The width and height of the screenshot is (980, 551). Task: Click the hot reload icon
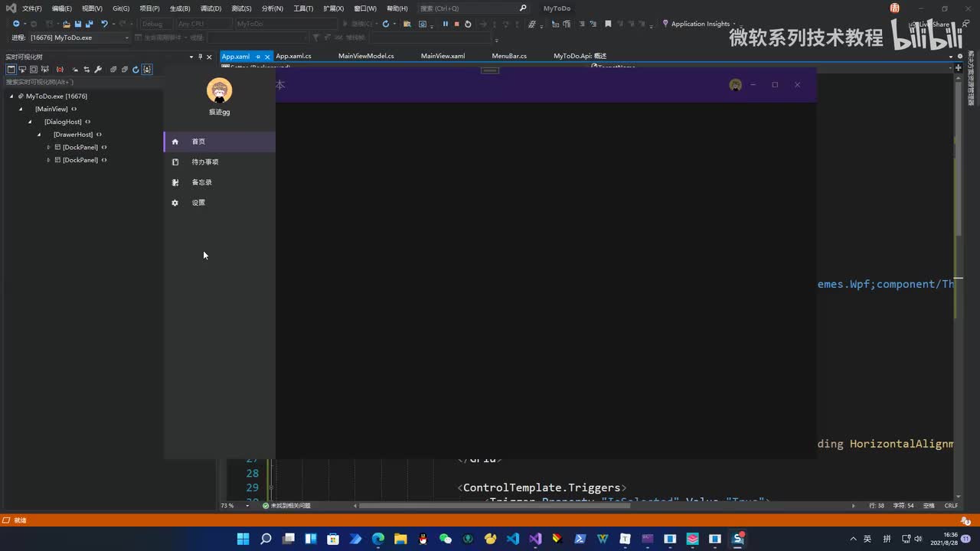(x=386, y=24)
